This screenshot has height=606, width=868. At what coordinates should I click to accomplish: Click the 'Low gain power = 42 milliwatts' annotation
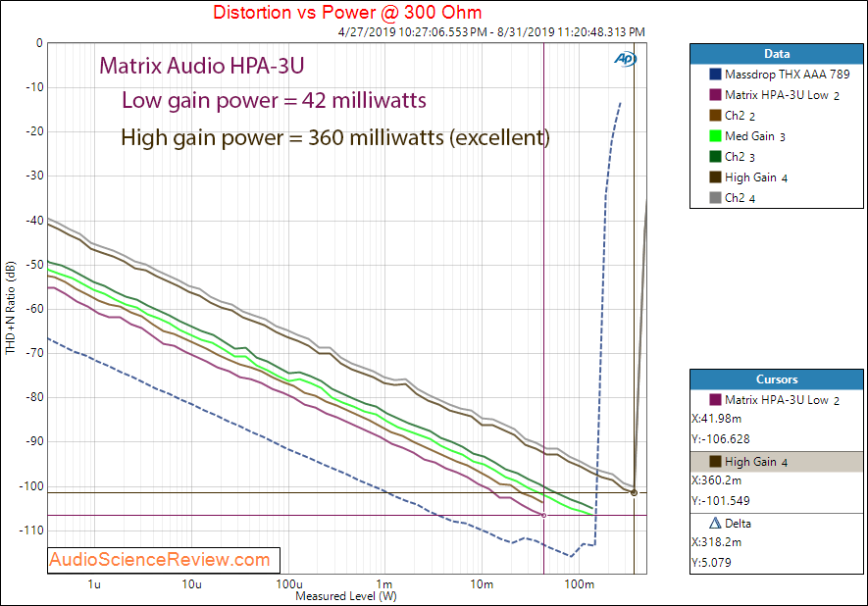tap(274, 101)
